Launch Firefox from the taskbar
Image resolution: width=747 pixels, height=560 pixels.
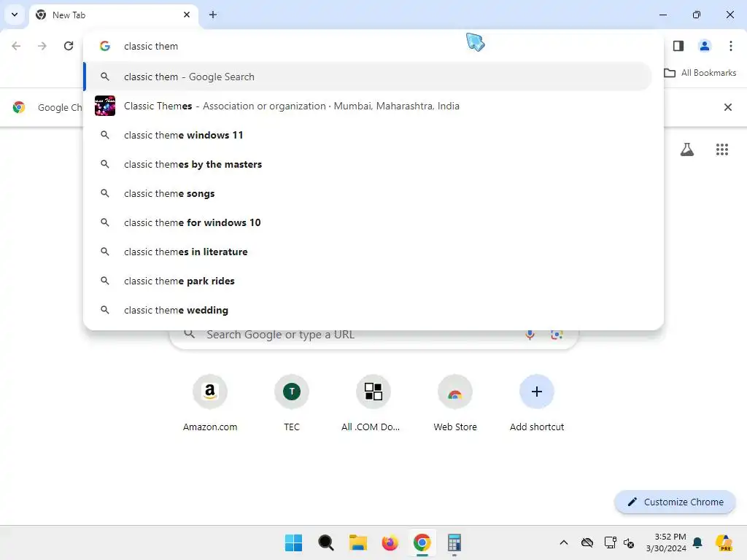390,542
